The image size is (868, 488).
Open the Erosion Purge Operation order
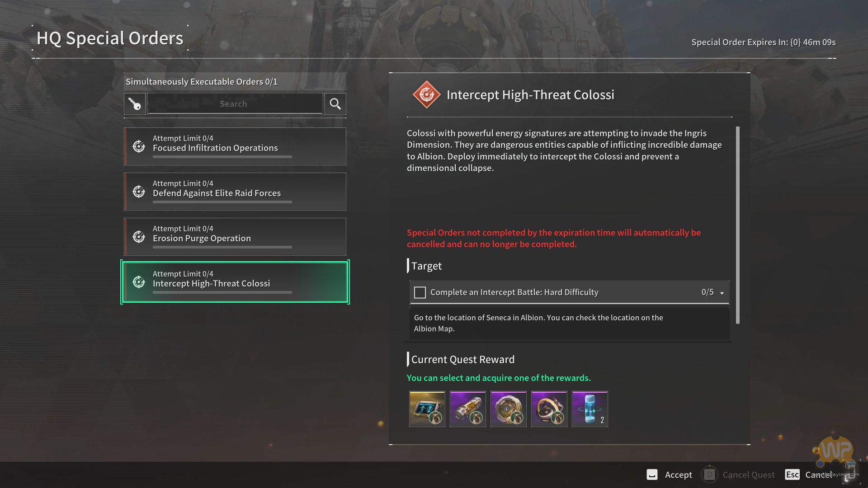[235, 237]
